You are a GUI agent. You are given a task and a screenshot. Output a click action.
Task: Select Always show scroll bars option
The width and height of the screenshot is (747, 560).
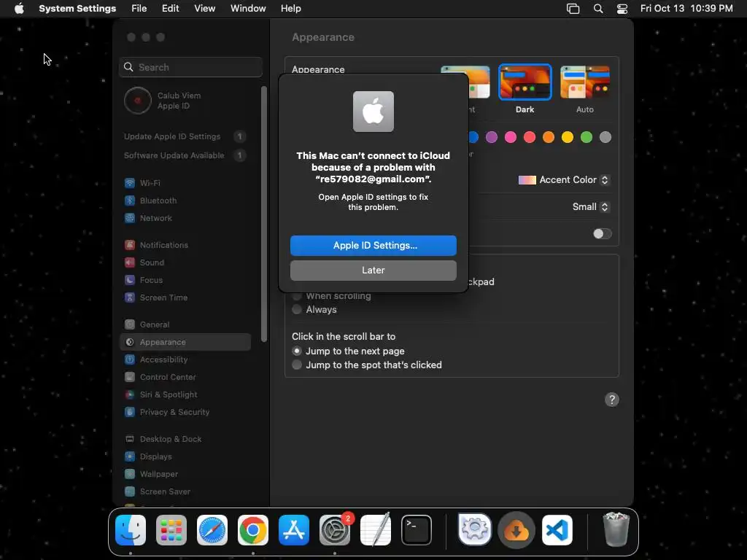tap(297, 309)
